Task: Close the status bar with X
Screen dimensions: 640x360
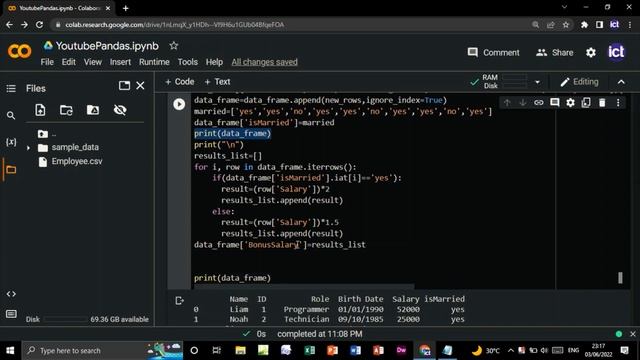Action: click(633, 334)
